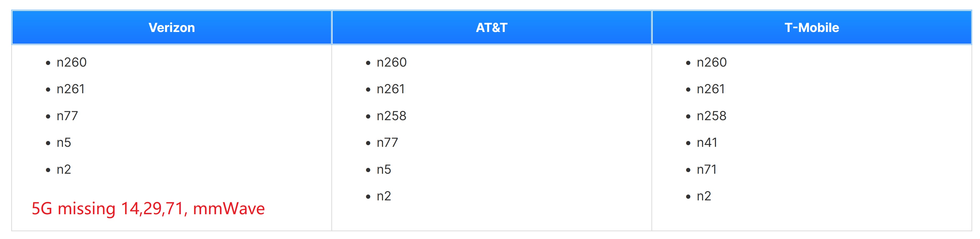The height and width of the screenshot is (239, 980).
Task: Click n2 in the AT&T list
Action: [384, 196]
